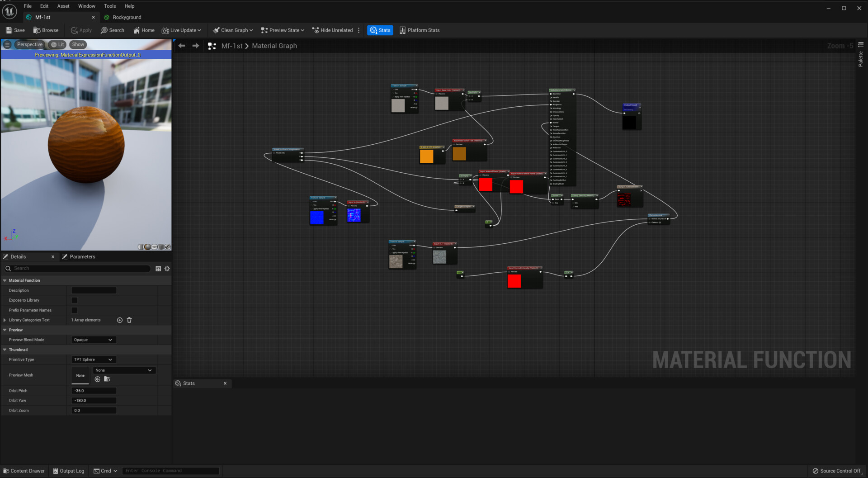Remove all Library Categories Text array elements
Image resolution: width=868 pixels, height=478 pixels.
click(x=129, y=320)
